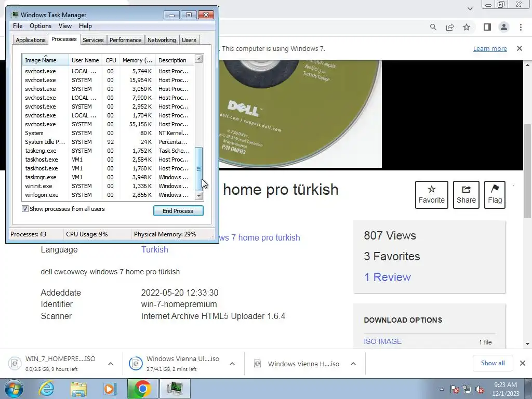
Task: Switch to the Users tab
Action: click(189, 40)
